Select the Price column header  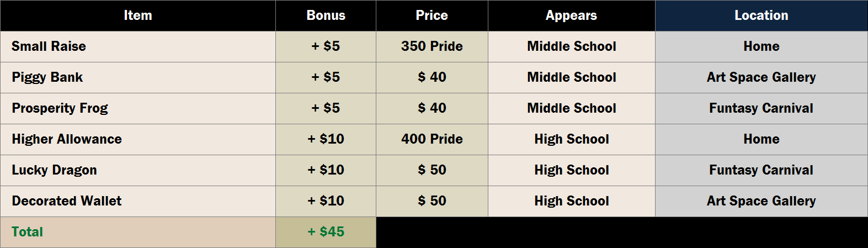click(x=432, y=15)
